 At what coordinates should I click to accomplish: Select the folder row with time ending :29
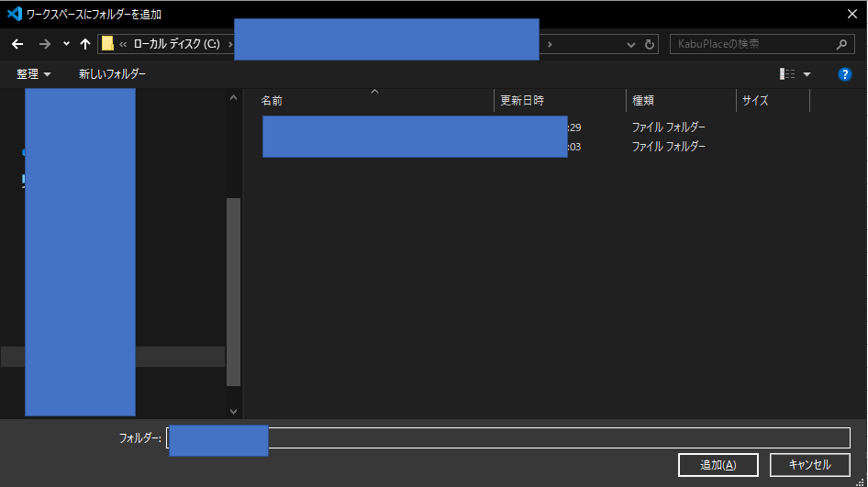tap(484, 127)
